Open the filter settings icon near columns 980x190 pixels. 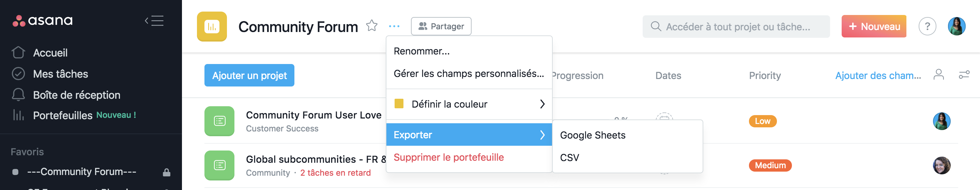(x=964, y=75)
